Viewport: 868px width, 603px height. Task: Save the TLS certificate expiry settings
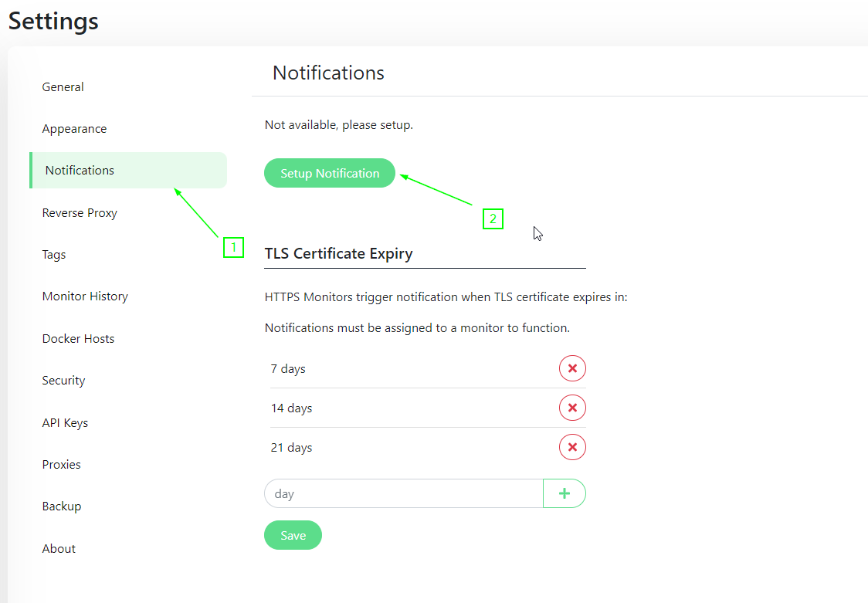(293, 535)
